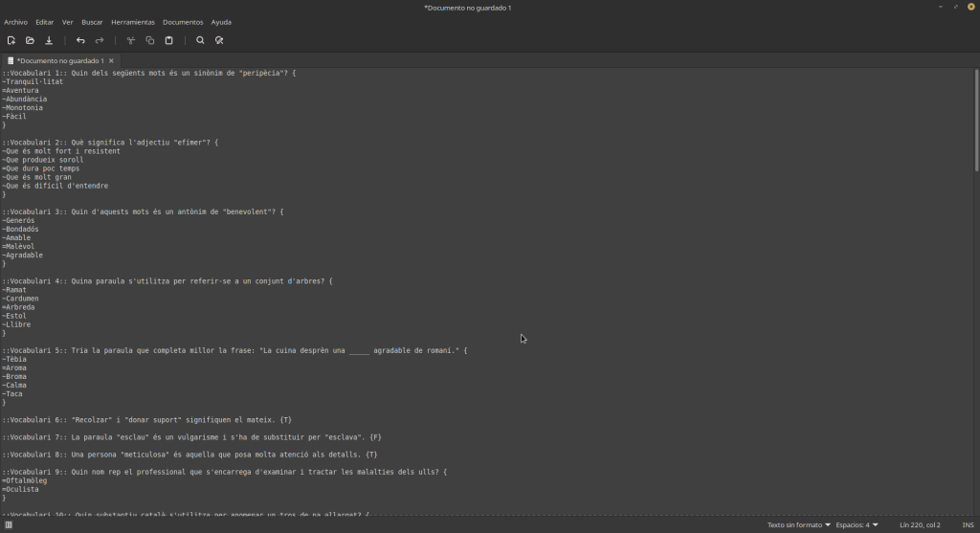Copy selection using the toolbar icon
This screenshot has width=980, height=533.
tap(150, 40)
